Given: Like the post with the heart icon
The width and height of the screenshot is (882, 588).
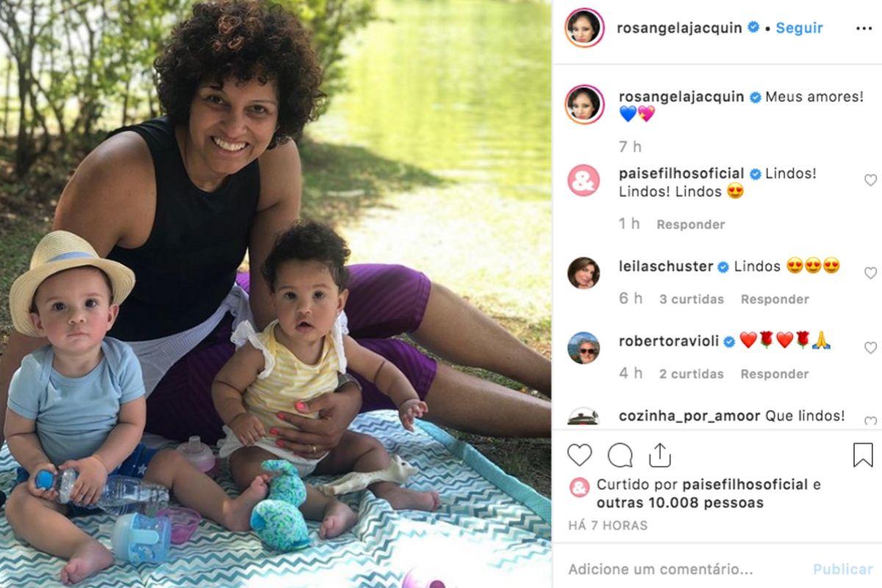Looking at the screenshot, I should click(x=579, y=456).
